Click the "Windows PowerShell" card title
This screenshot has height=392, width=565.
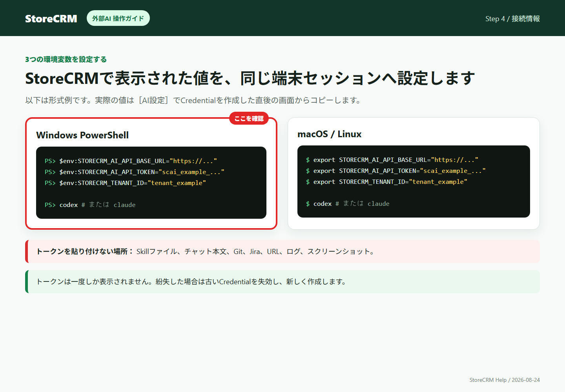(x=82, y=135)
